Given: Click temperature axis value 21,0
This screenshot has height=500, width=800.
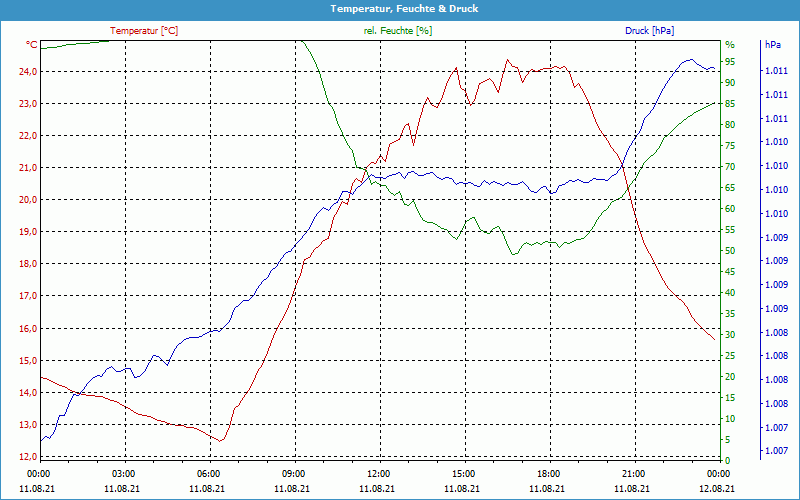Looking at the screenshot, I should (29, 168).
